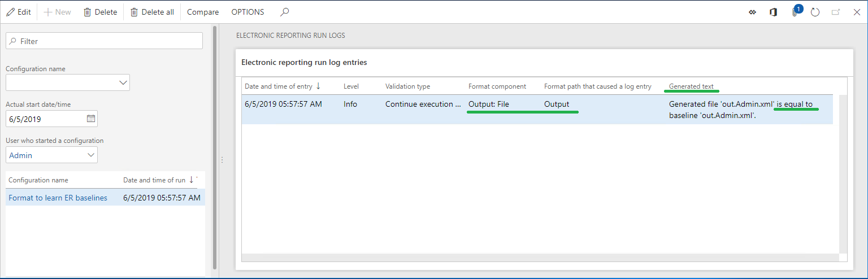Click the Info level cell
Image resolution: width=868 pixels, height=279 pixels.
click(x=350, y=104)
